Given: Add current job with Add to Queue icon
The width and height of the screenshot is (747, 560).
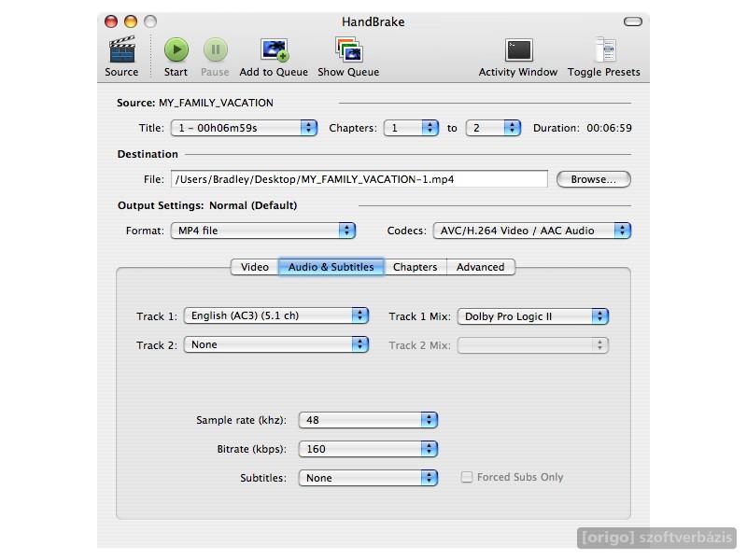Looking at the screenshot, I should [274, 50].
